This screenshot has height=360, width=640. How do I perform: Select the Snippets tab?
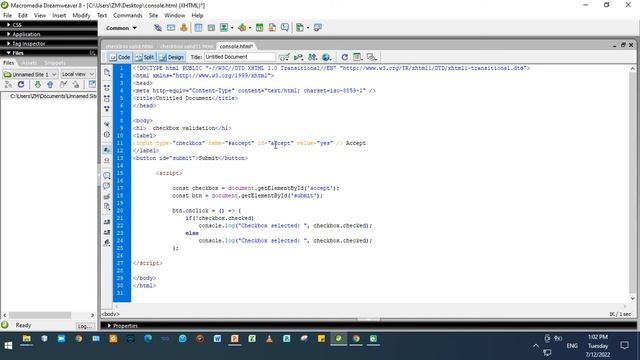pos(55,63)
